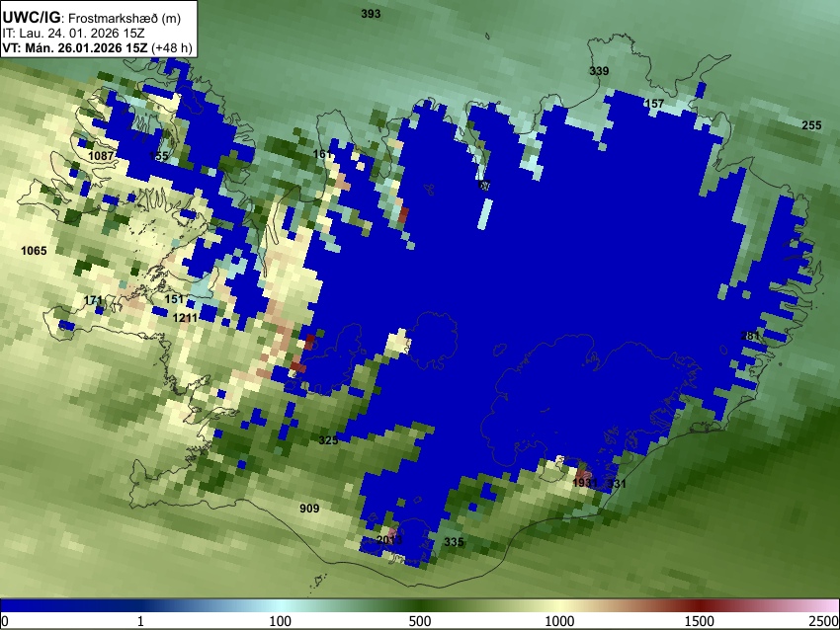
Task: Click the map value 1211
Action: [x=186, y=318]
